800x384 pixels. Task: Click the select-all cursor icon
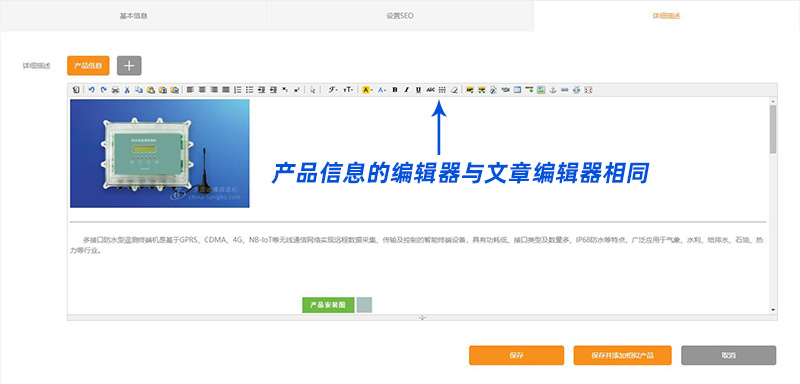tap(313, 90)
